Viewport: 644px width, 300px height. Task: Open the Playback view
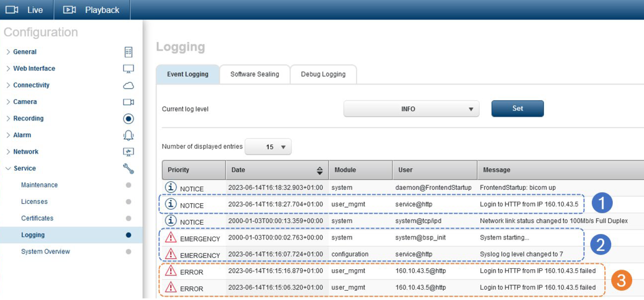coord(92,10)
